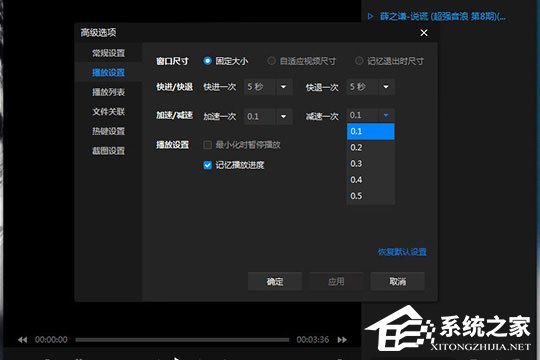
Task: Click the 00:00:00 elapsed time readout
Action: (51, 340)
